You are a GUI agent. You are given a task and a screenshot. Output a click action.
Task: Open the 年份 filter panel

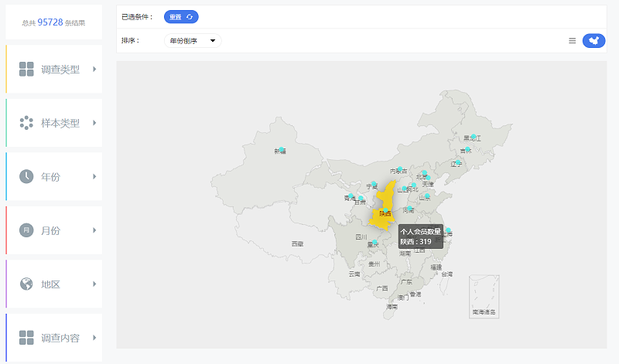[x=53, y=176]
